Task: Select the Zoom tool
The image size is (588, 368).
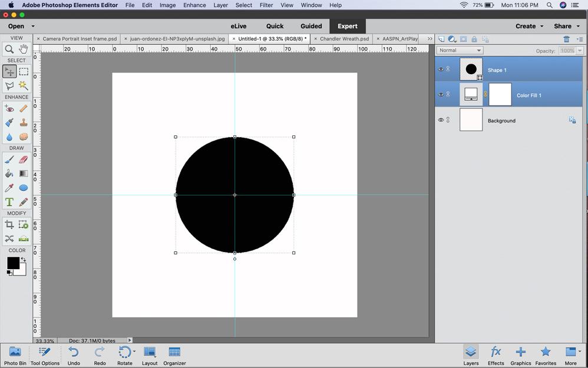Action: pos(9,49)
